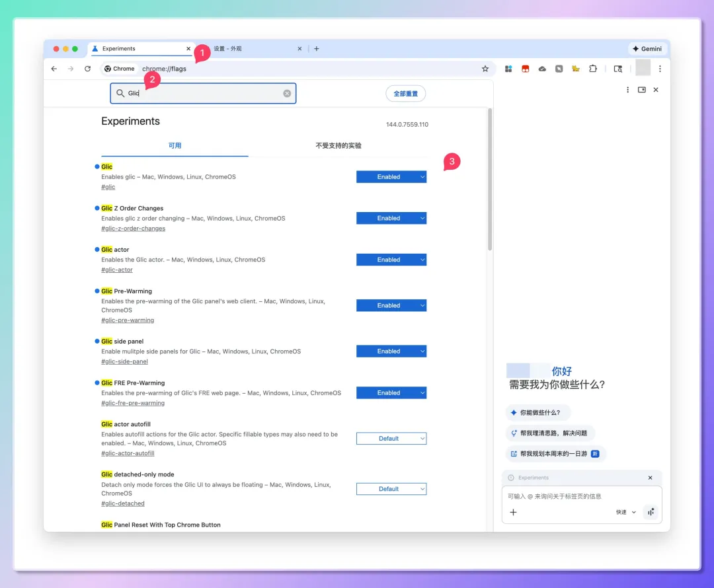Open the Glic flag Enabled dropdown

[391, 177]
